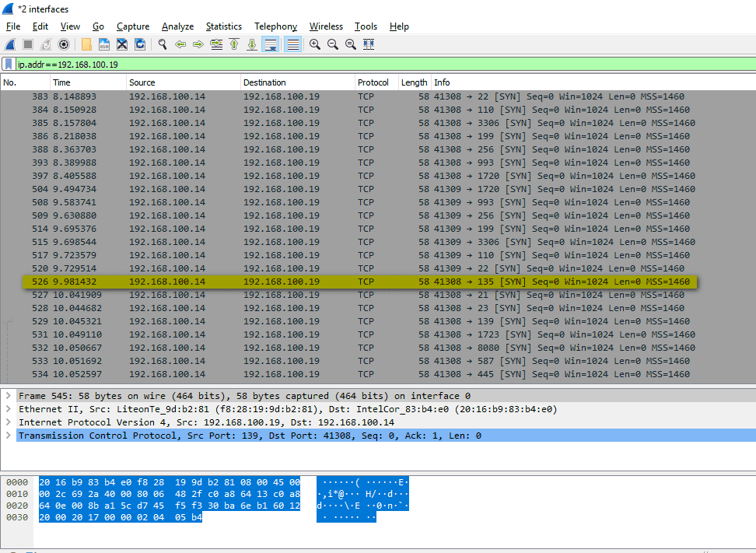Toggle packet list colorization
Screen dimensions: 756x553
point(292,44)
